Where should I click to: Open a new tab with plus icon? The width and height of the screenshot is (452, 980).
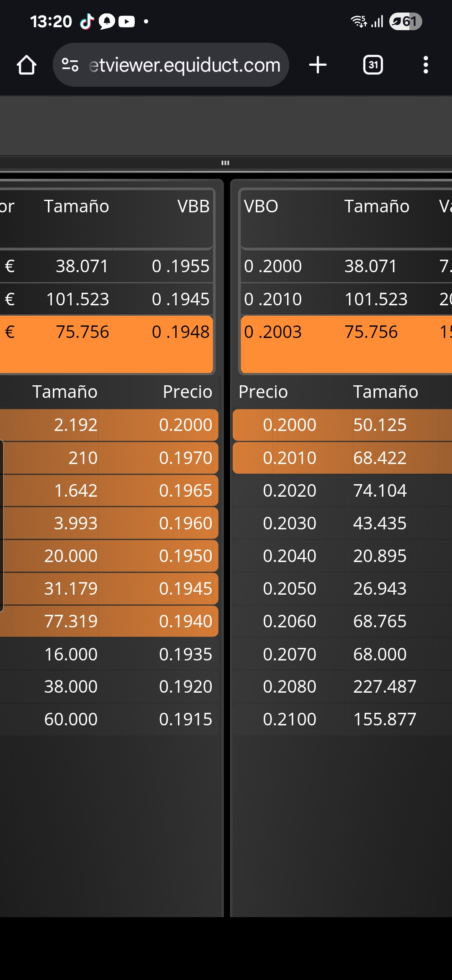pos(318,65)
